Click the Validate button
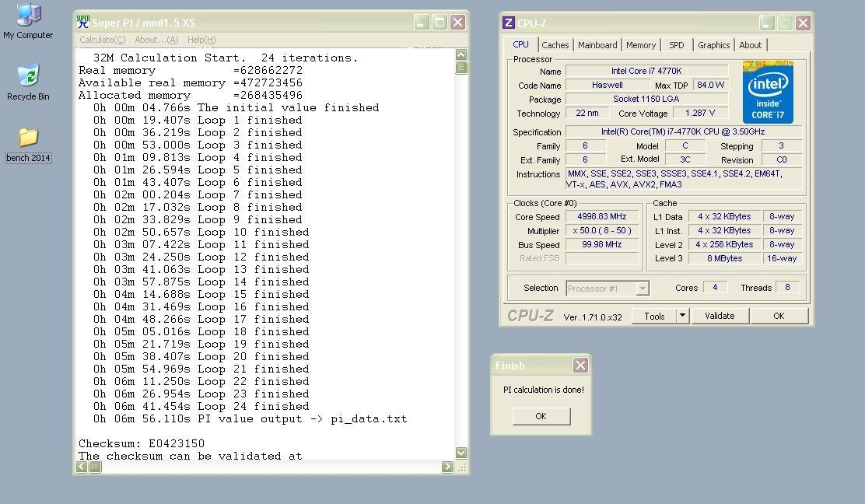The width and height of the screenshot is (865, 504). click(720, 316)
